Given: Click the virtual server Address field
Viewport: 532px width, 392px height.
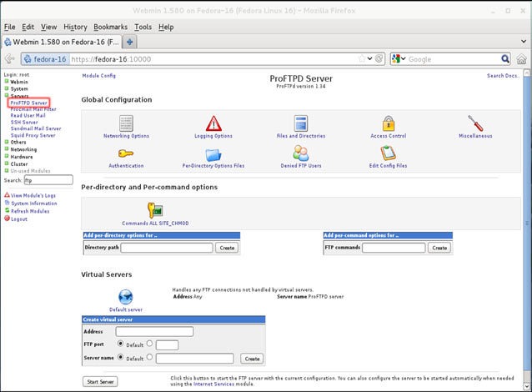Looking at the screenshot, I should click(x=154, y=331).
